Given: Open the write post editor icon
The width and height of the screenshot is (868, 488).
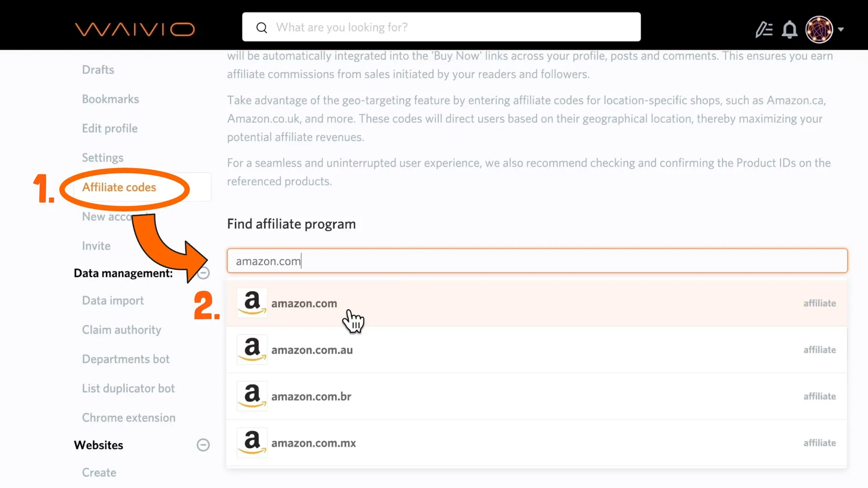Looking at the screenshot, I should 764,29.
